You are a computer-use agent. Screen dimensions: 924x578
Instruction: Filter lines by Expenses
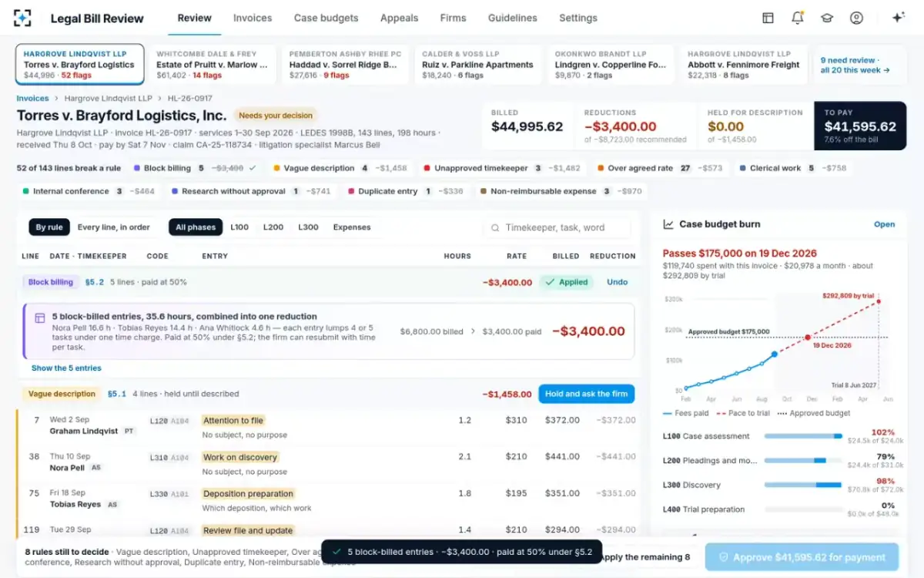[x=352, y=227]
